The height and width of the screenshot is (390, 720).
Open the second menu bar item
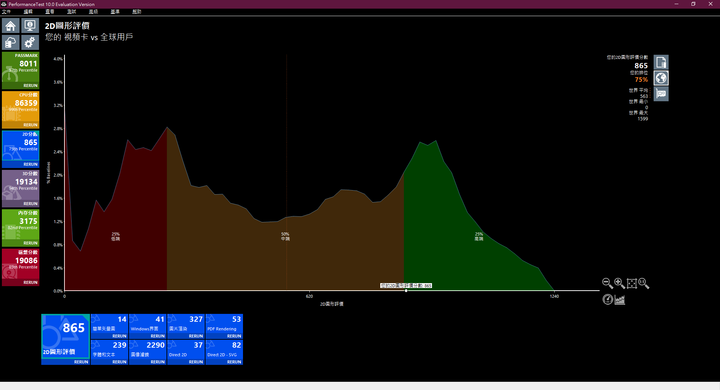[28, 11]
